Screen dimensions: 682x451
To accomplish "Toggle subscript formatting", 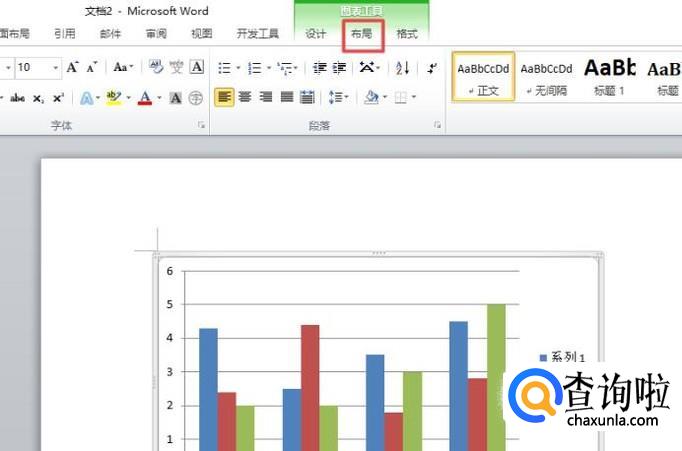I will (38, 99).
